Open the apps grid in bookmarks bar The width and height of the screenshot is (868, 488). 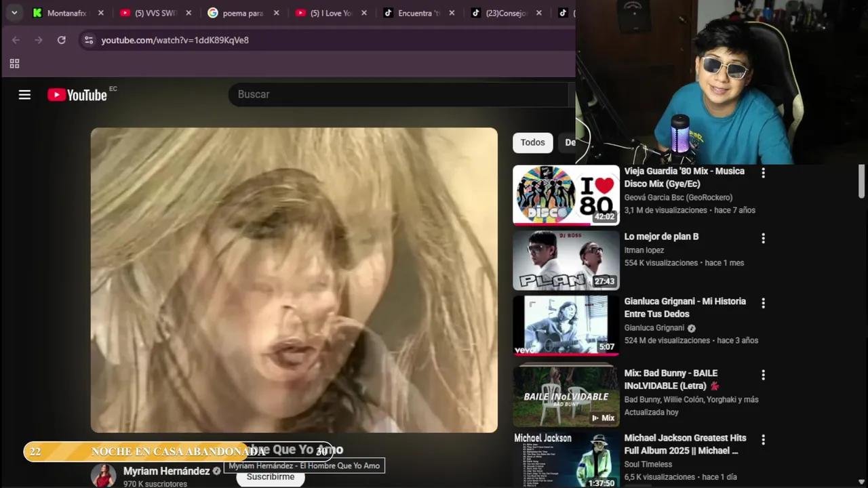14,64
